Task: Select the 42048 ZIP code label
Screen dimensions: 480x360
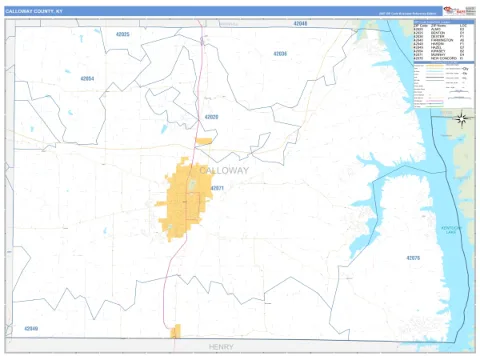Action: 300,24
